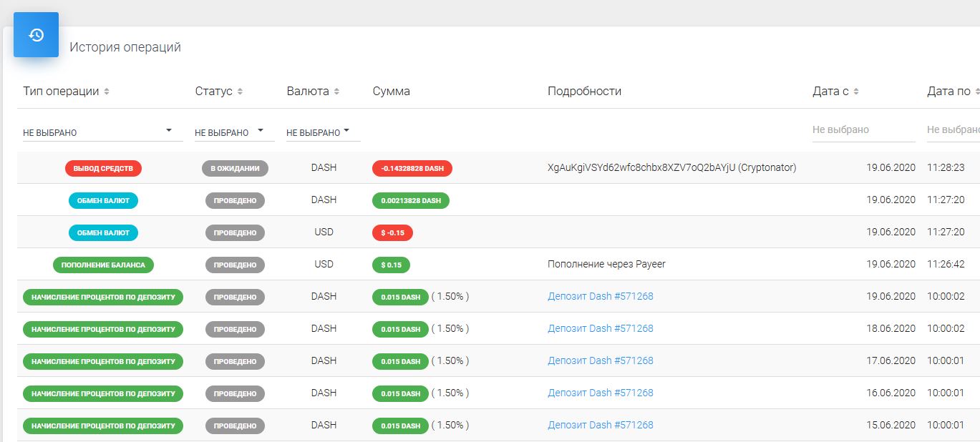This screenshot has height=442, width=980.
Task: Sort by Дата по column arrows
Action: [x=977, y=92]
